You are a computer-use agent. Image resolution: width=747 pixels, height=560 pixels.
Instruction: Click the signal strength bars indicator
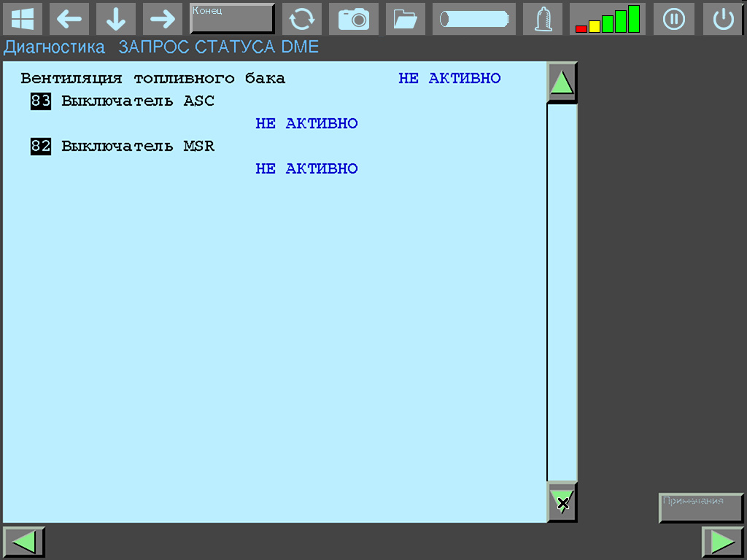pyautogui.click(x=608, y=19)
